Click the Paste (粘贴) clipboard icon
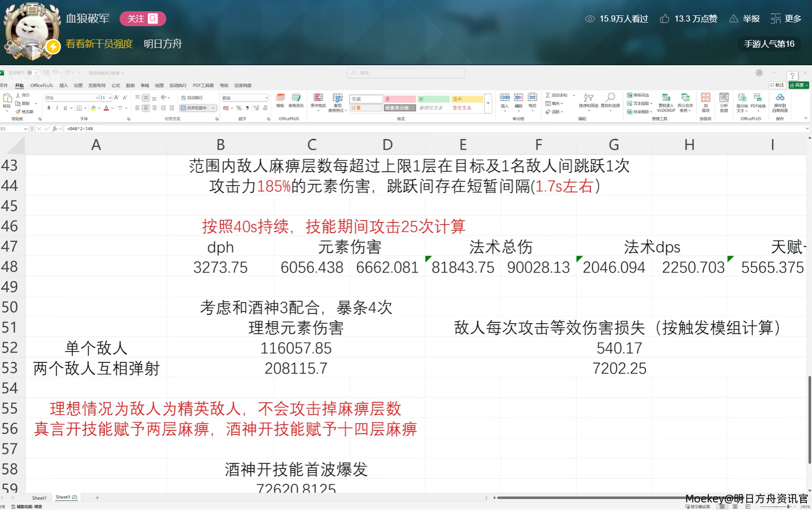Screen dimensions: 812x510 (x=7, y=99)
